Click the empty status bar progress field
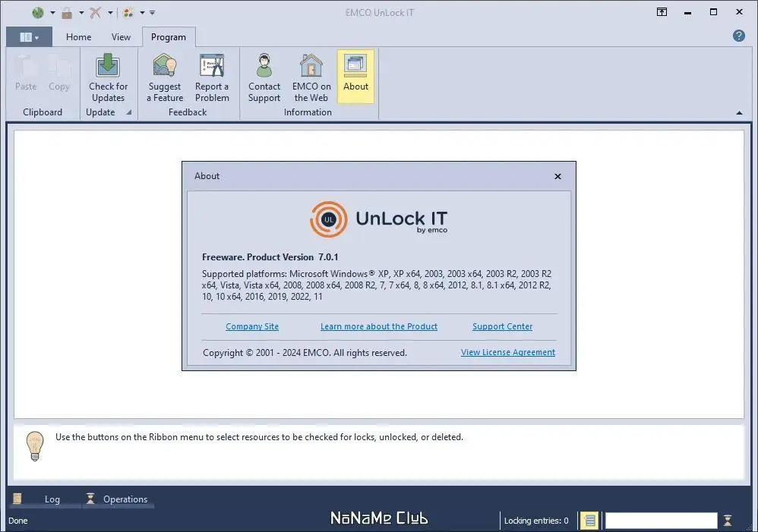 [661, 521]
